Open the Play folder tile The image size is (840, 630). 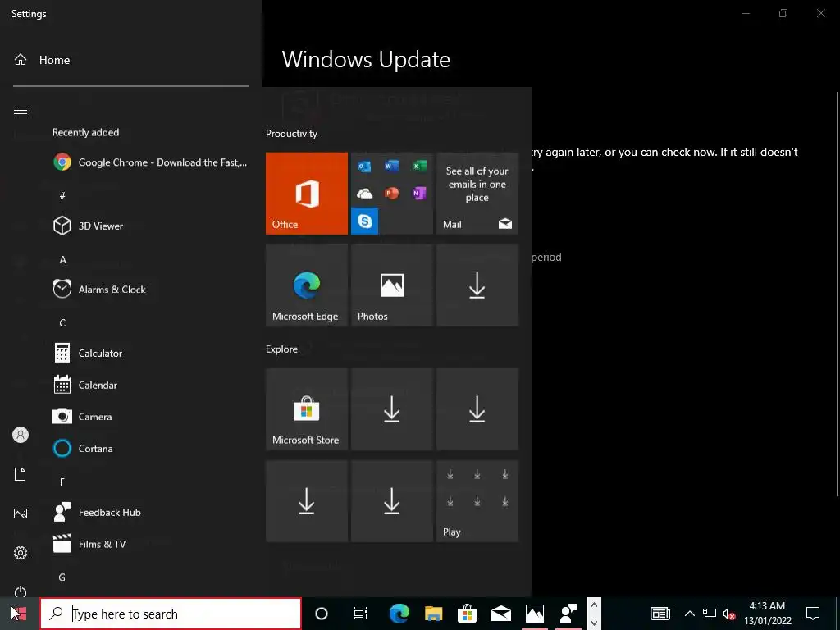point(477,501)
